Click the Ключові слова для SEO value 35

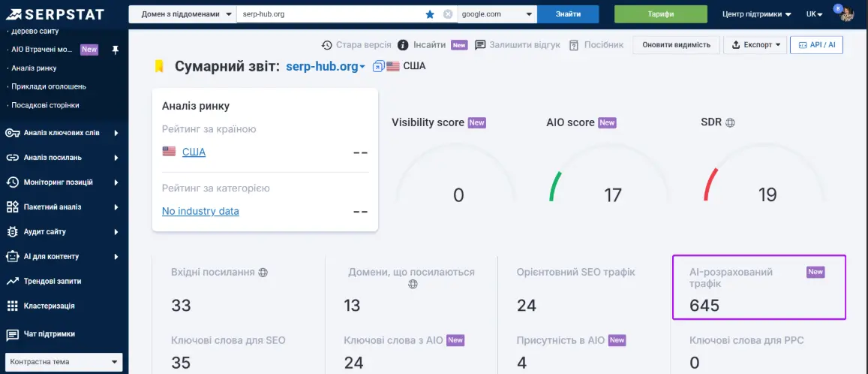click(x=181, y=363)
